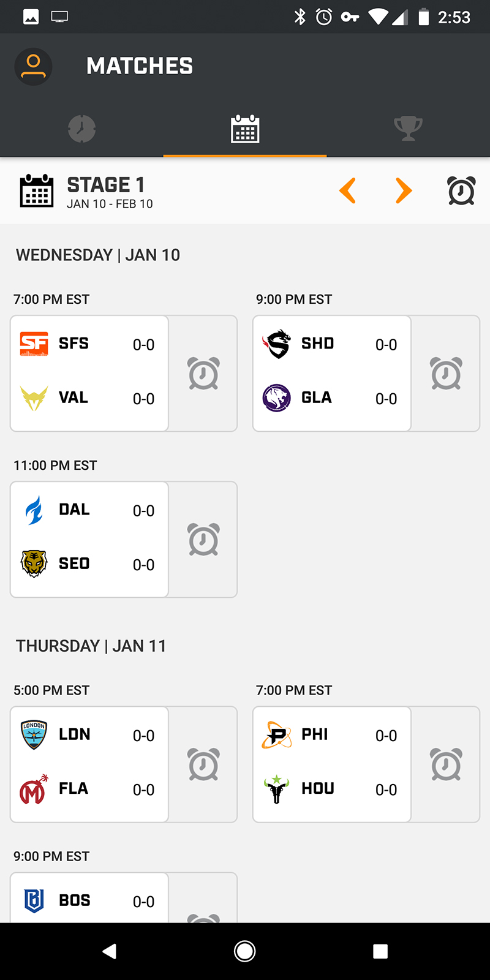490x980 pixels.
Task: Open the trophy standings tab
Action: coord(408,129)
